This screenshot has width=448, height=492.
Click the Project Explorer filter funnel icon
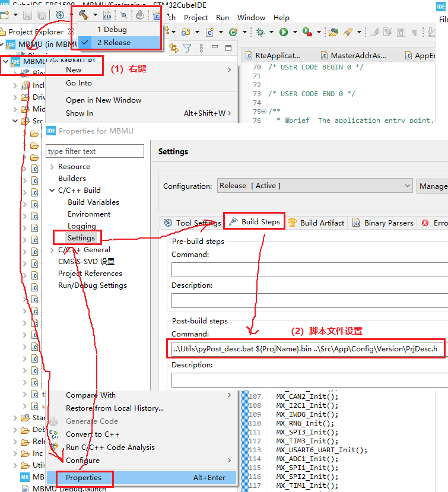pos(188,48)
